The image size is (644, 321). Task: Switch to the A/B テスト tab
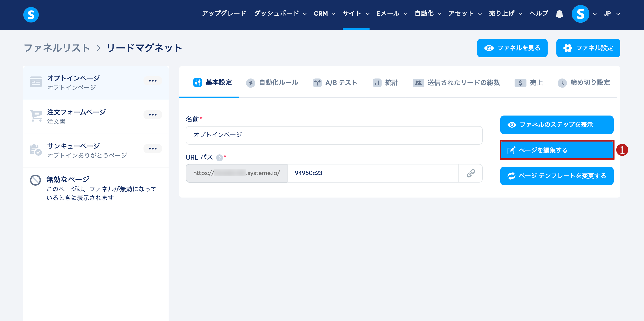coord(335,82)
